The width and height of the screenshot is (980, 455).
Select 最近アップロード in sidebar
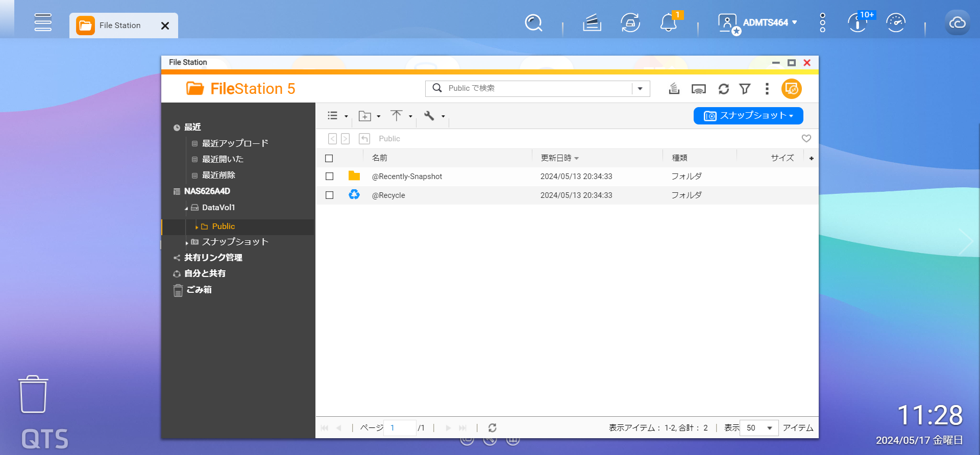[235, 143]
